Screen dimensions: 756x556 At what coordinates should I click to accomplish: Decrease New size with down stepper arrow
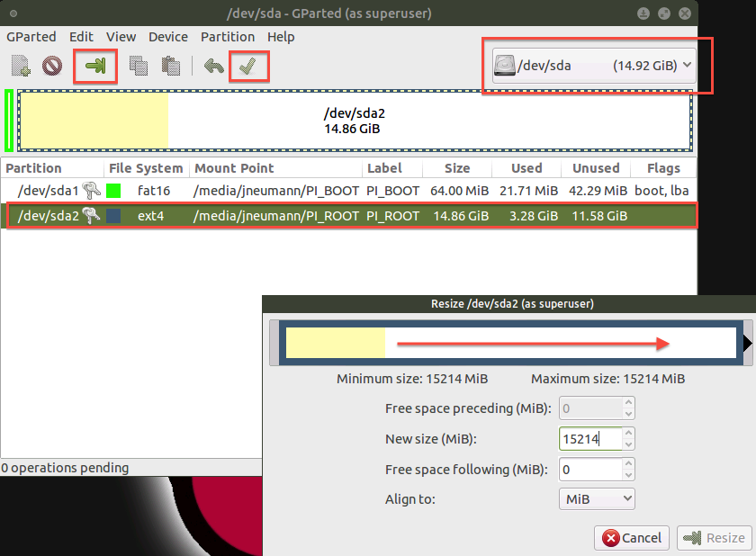tap(628, 444)
